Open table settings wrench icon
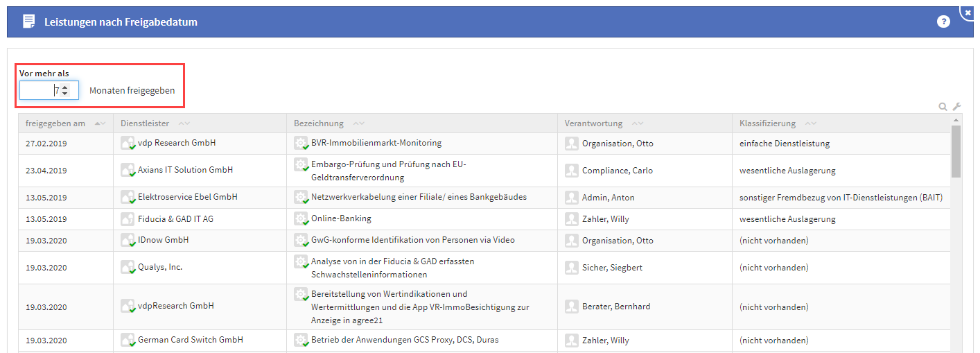 point(956,107)
